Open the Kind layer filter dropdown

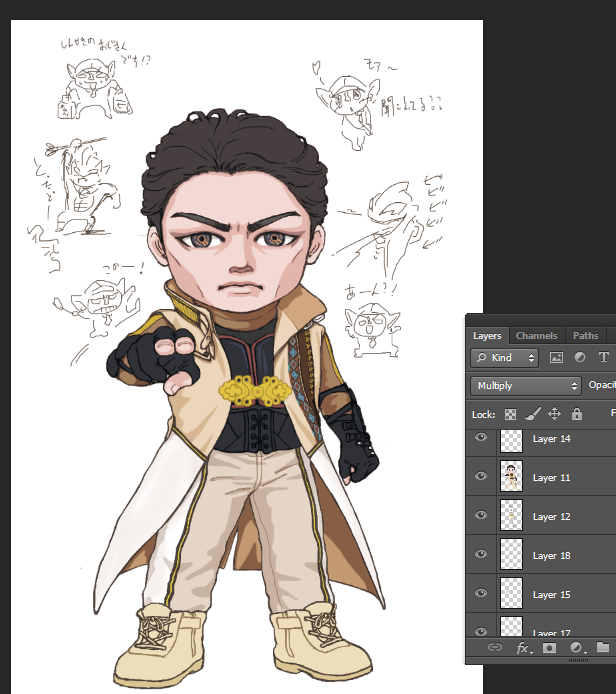[x=504, y=358]
